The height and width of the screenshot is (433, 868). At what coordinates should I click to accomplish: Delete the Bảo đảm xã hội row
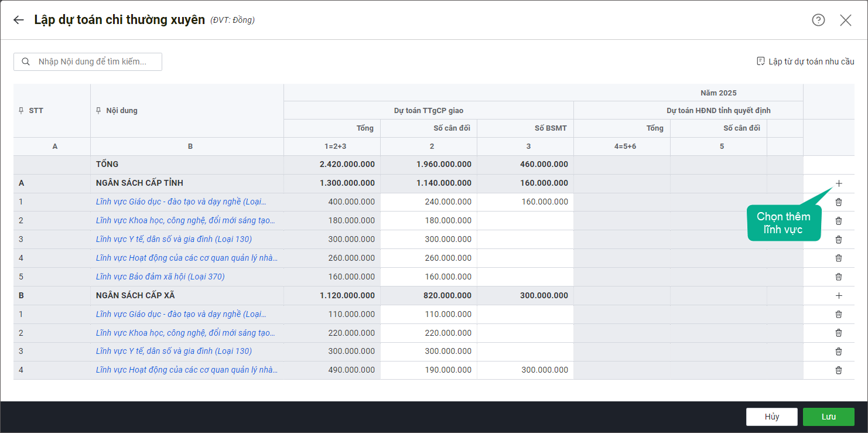click(x=839, y=277)
